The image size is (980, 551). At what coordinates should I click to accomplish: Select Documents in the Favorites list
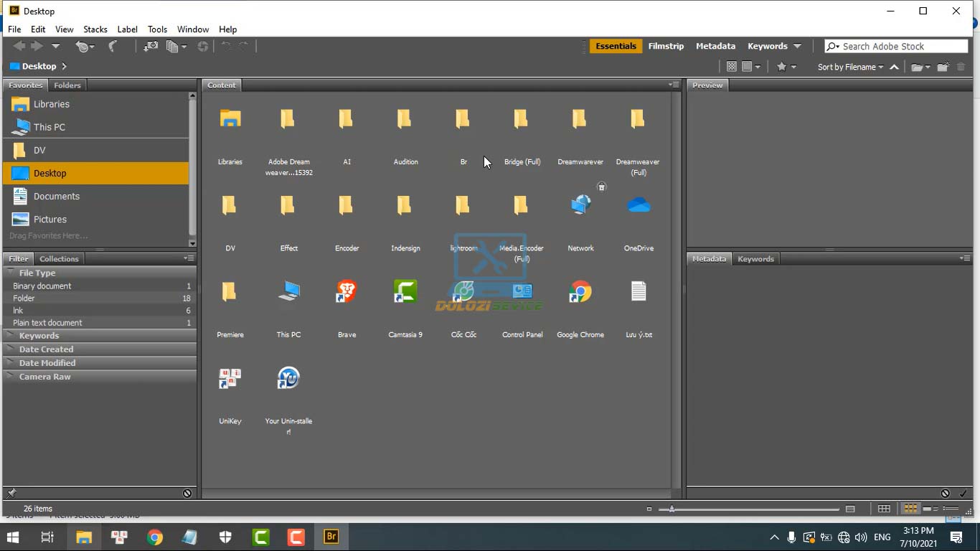[x=56, y=197]
